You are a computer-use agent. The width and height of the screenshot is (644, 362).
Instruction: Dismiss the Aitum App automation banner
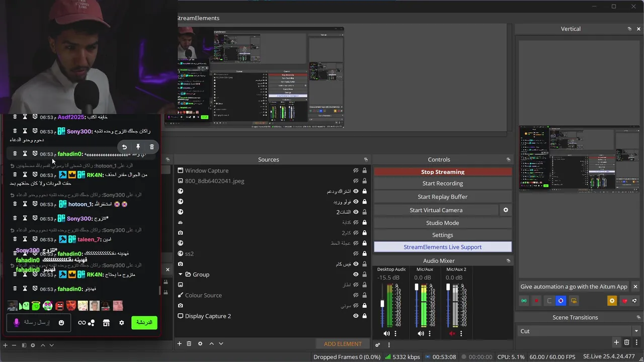point(635,287)
